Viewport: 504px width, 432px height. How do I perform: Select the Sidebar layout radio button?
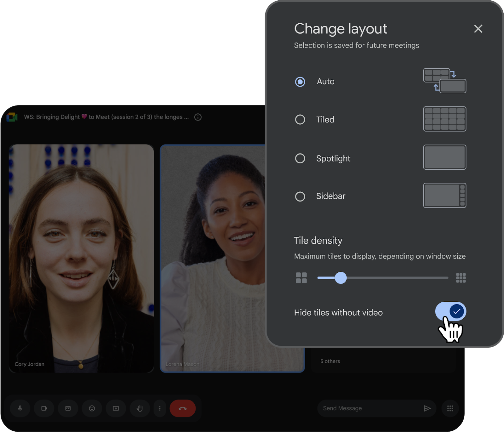(x=300, y=196)
